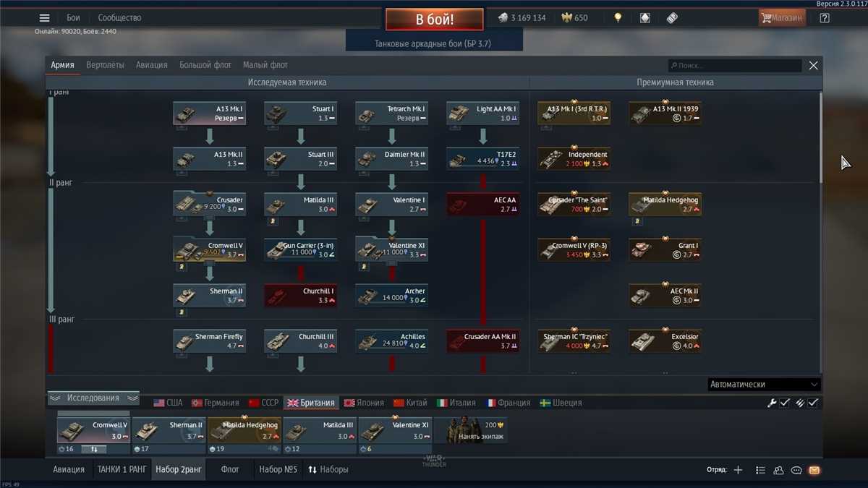Open the Бои menu
Viewport: 868px width, 488px height.
(x=73, y=18)
